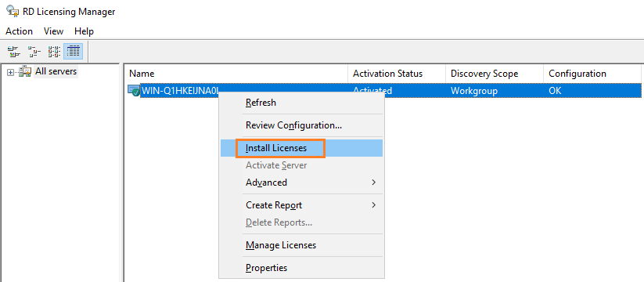Open the Help menu
Viewport: 644px width, 282px height.
point(84,31)
